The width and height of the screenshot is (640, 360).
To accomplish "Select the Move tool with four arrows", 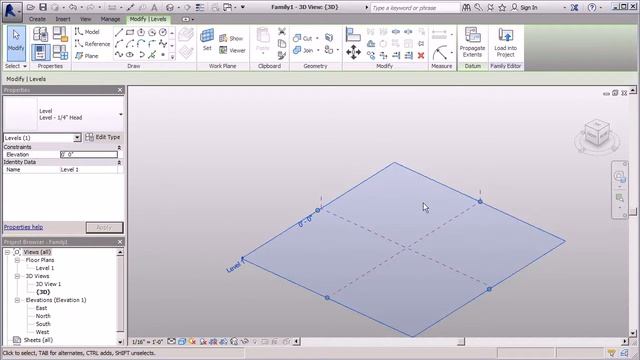I will coord(353,52).
